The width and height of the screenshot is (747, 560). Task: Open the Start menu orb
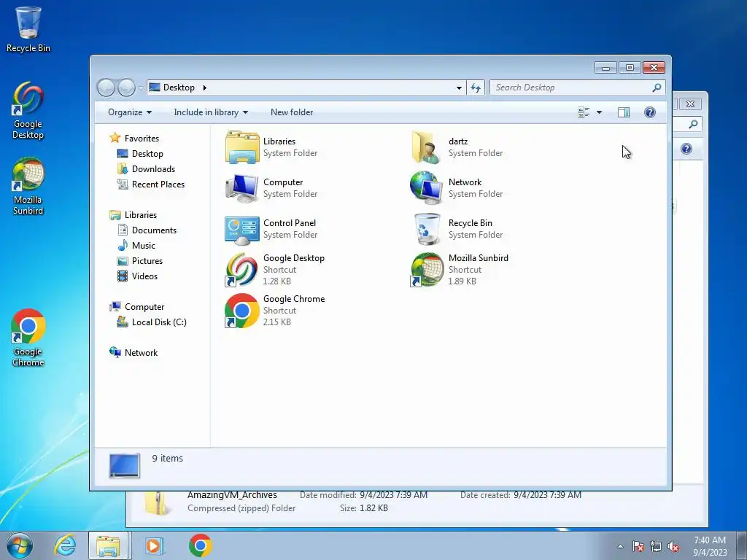tap(20, 545)
